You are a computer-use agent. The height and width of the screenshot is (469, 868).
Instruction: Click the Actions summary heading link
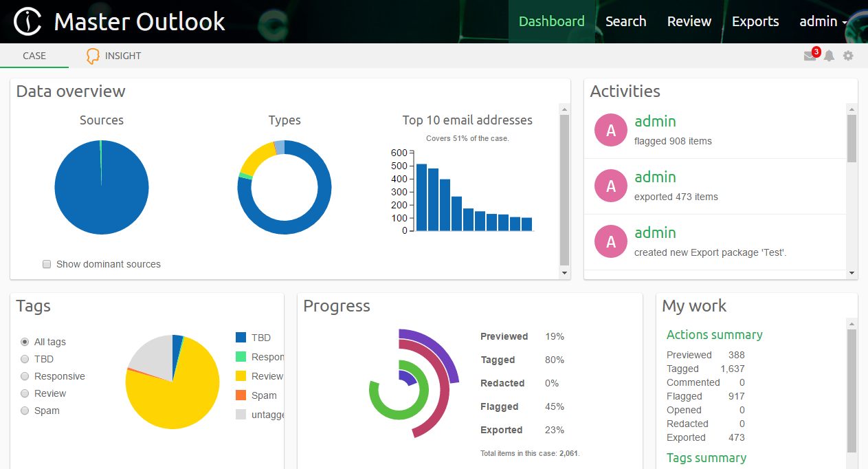(x=714, y=335)
